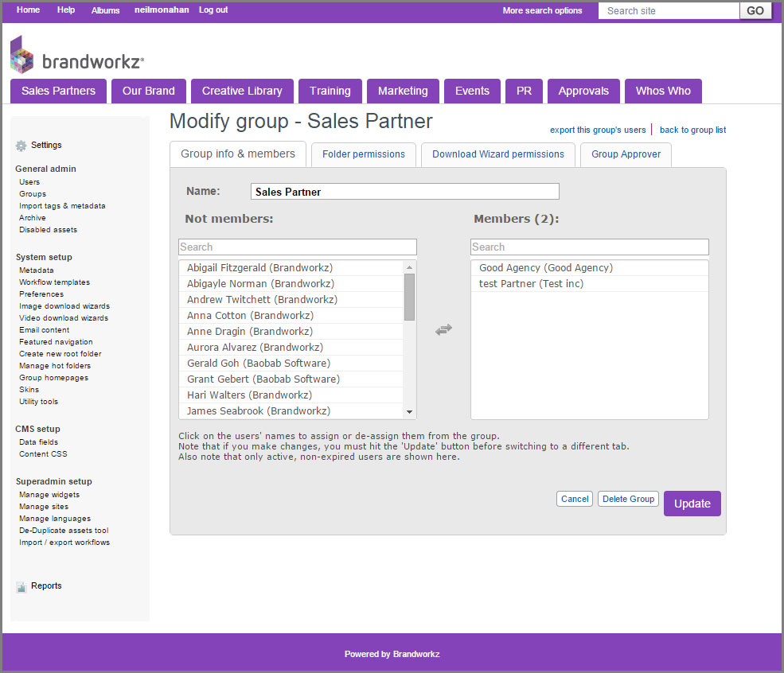Select Aurora Alvarez (Brandworkz) in list

coord(291,348)
